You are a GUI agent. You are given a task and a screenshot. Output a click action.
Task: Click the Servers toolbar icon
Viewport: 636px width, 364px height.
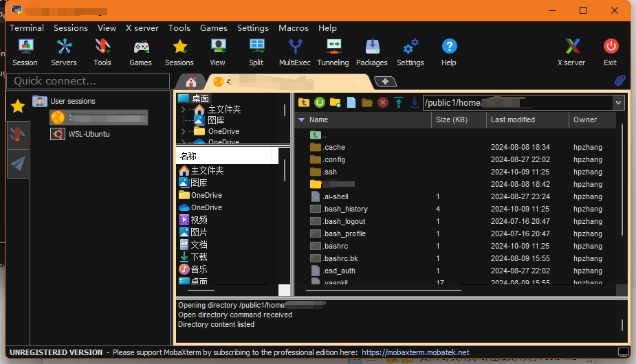64,52
